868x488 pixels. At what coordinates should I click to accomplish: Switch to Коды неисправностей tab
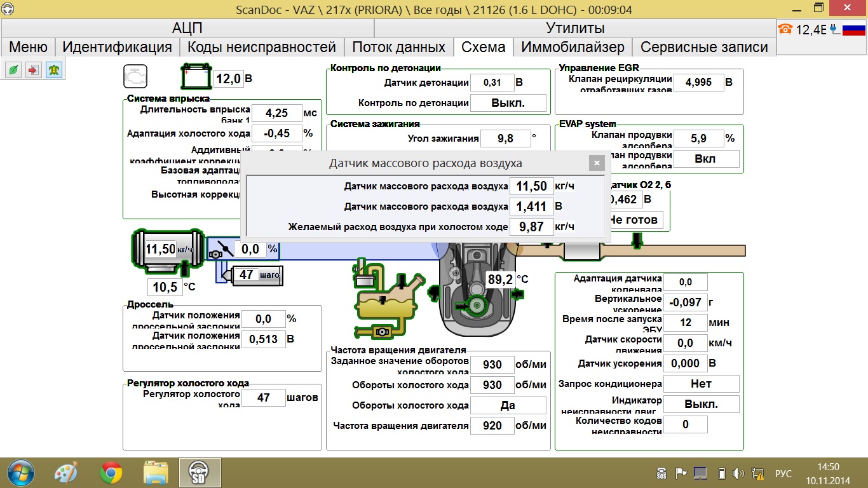pyautogui.click(x=262, y=47)
